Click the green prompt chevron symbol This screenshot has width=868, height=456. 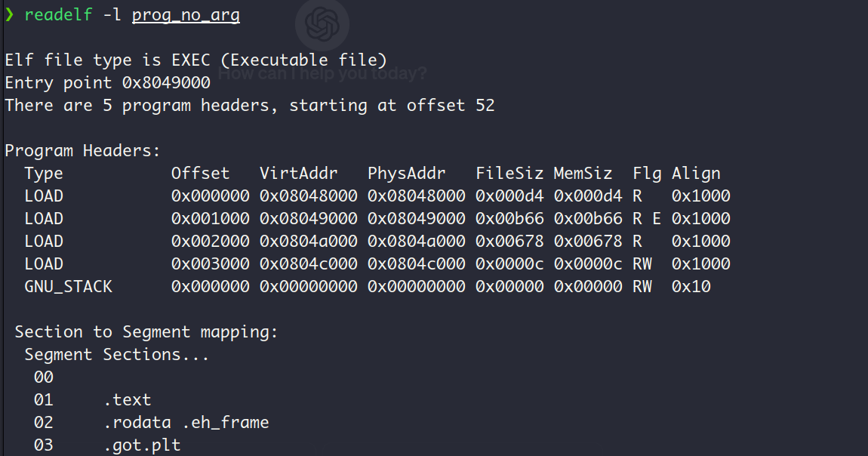tap(9, 14)
